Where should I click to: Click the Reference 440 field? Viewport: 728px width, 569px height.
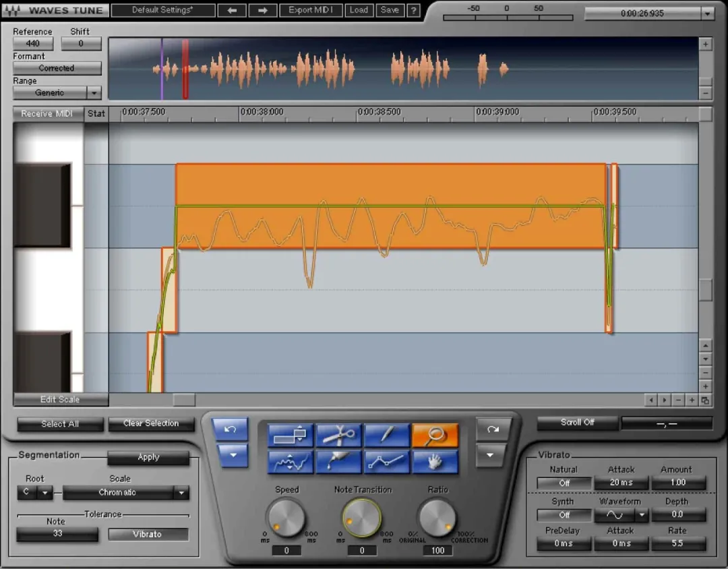[x=33, y=44]
